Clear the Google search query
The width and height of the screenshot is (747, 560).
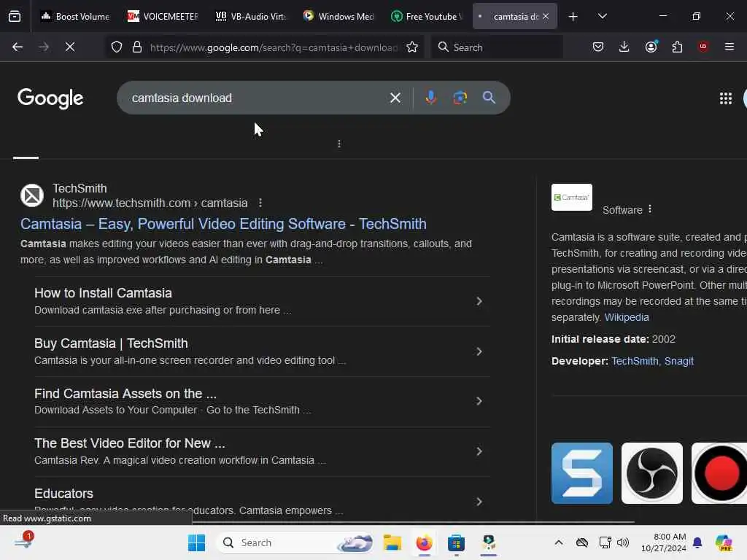pyautogui.click(x=395, y=98)
